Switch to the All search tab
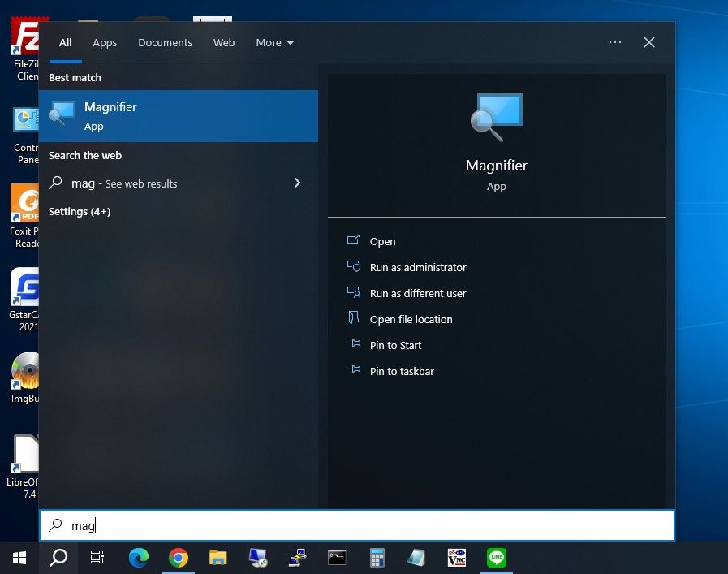Viewport: 728px width, 574px height. [66, 43]
